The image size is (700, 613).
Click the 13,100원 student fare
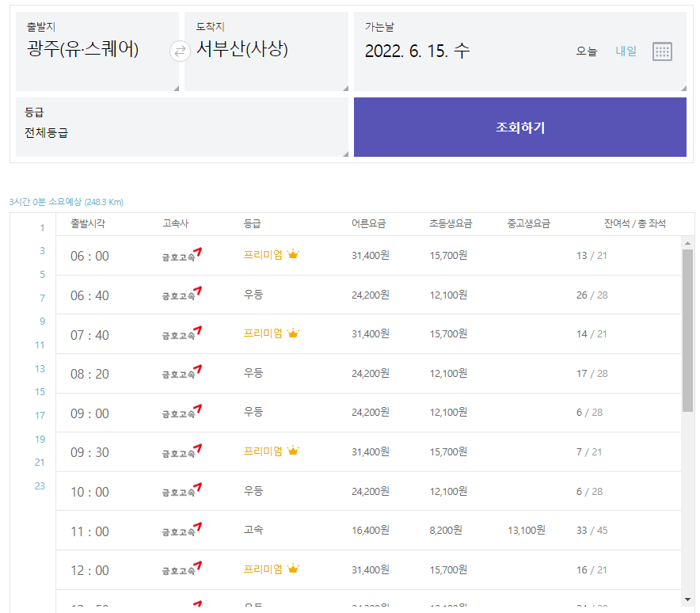[527, 531]
